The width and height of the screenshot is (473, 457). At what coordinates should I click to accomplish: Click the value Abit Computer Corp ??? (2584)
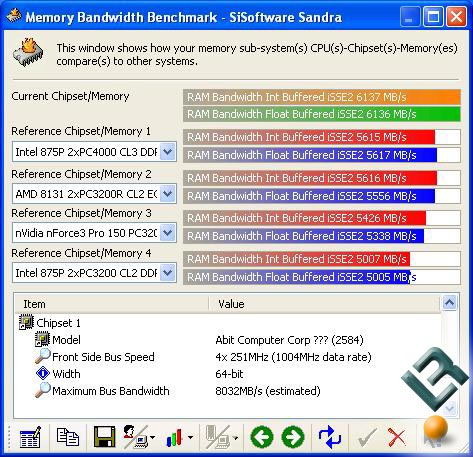coord(289,340)
